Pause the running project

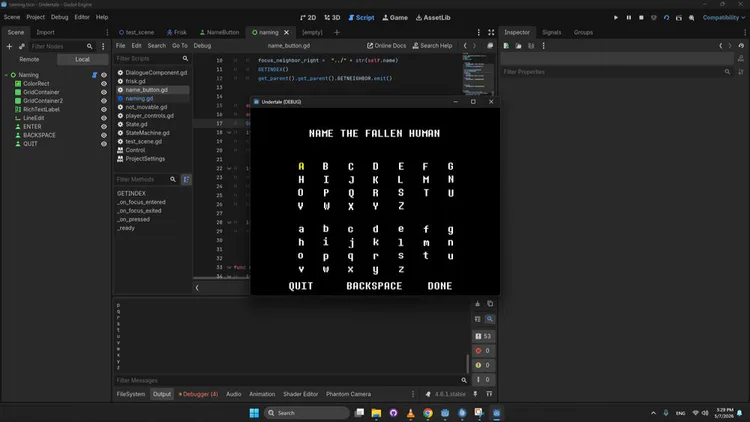click(629, 18)
